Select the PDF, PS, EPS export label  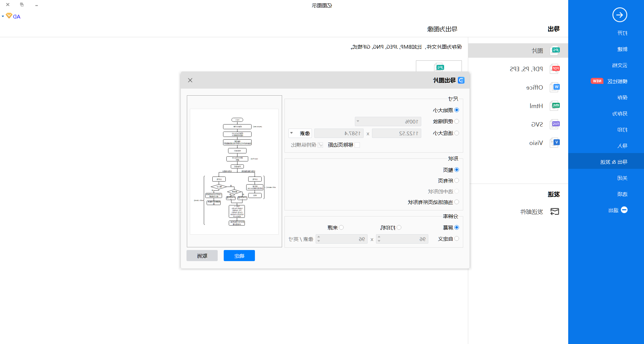526,69
